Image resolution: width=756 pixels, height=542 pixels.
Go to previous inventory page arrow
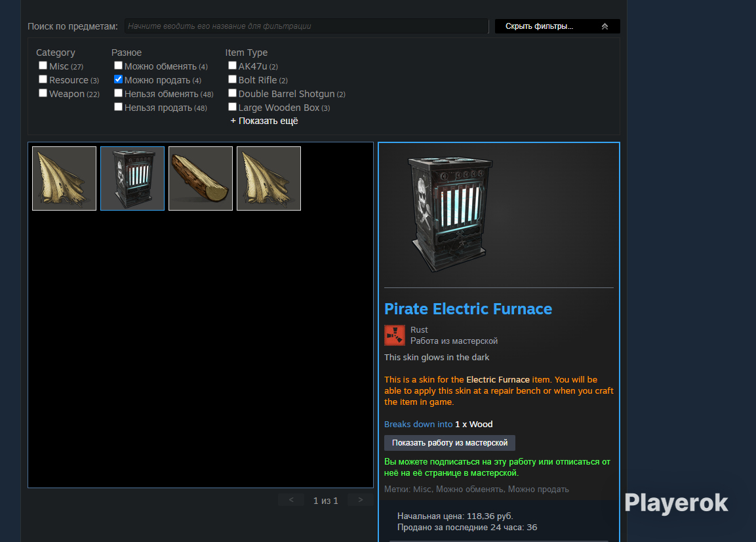coord(291,500)
